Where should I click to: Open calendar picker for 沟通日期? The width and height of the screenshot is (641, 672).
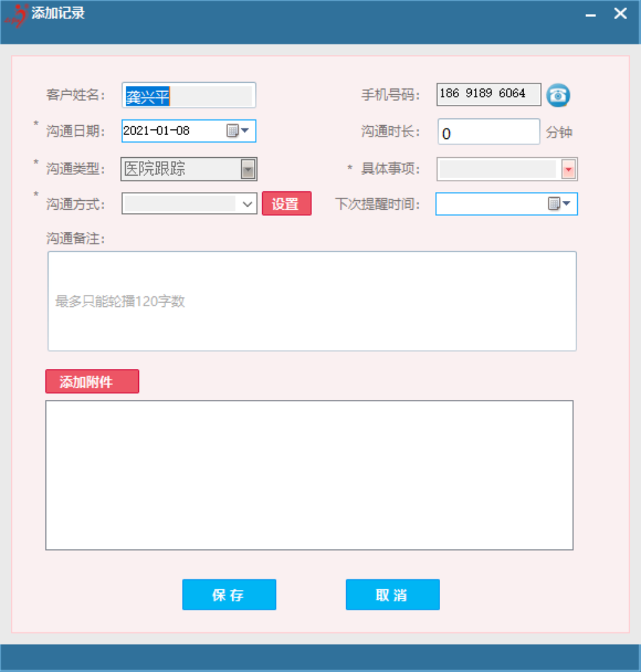(x=237, y=131)
